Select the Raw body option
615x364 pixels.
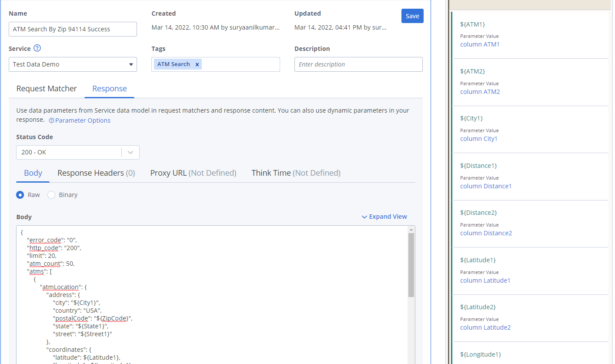click(20, 195)
